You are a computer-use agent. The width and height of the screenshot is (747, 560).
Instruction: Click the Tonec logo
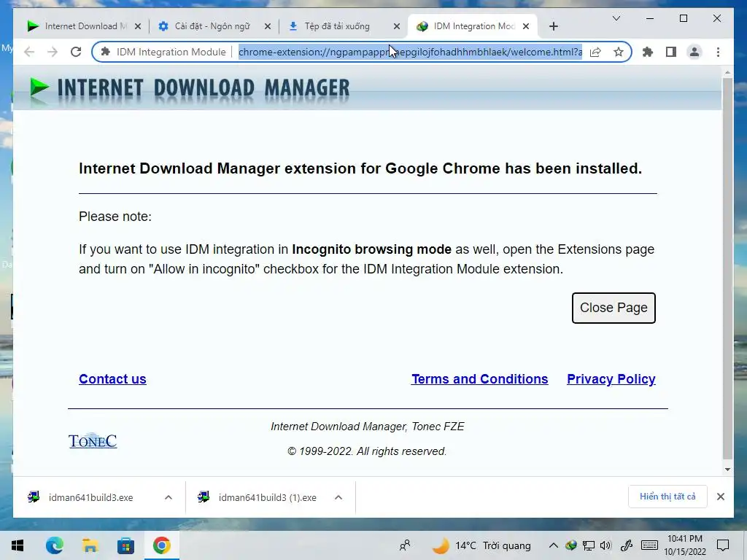93,441
